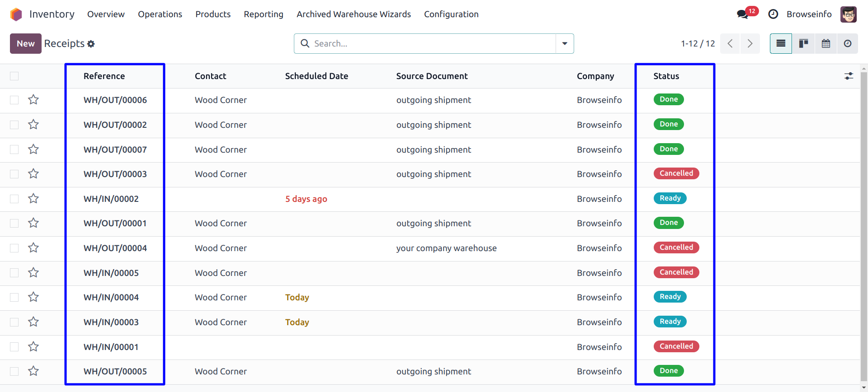
Task: Check the box for WH/OUT/00002 row
Action: pos(14,125)
